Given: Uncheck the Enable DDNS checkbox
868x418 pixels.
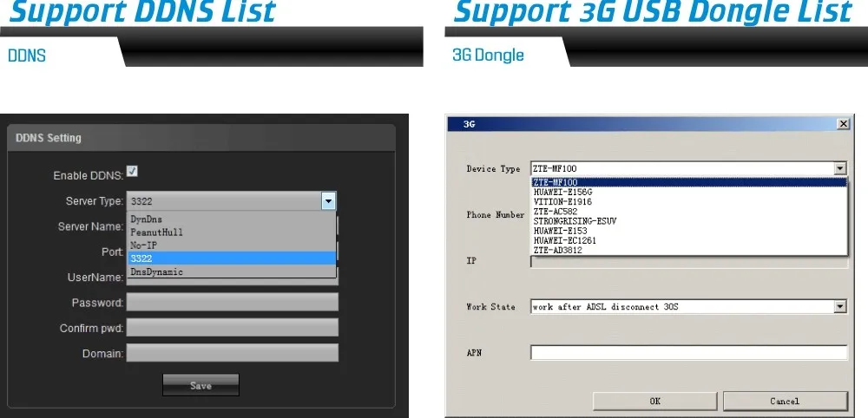Looking at the screenshot, I should [132, 172].
